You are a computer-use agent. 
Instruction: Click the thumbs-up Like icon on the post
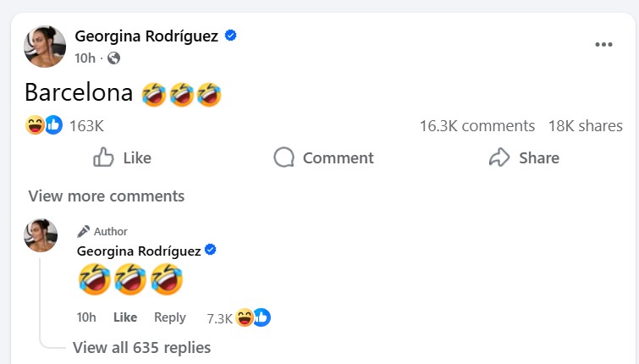coord(103,157)
